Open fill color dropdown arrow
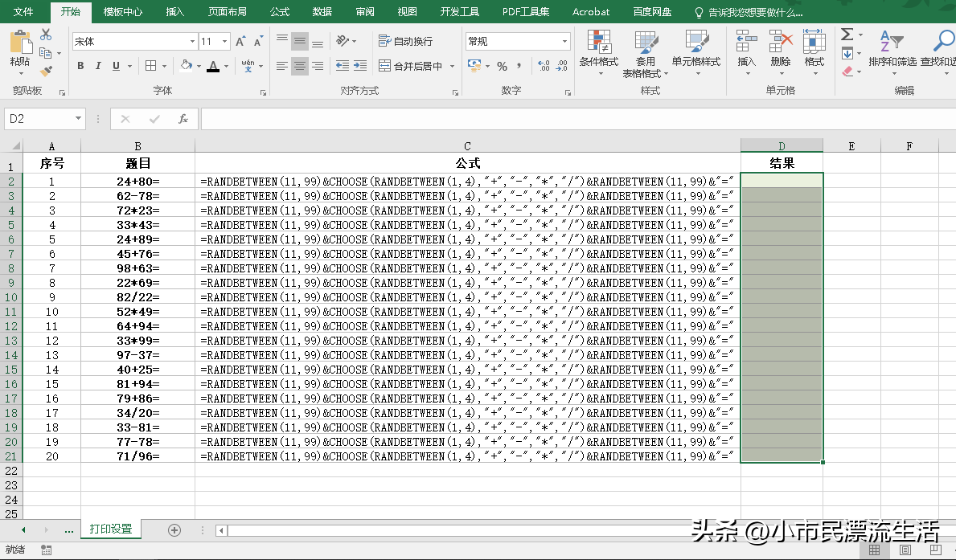The width and height of the screenshot is (956, 560). [199, 66]
